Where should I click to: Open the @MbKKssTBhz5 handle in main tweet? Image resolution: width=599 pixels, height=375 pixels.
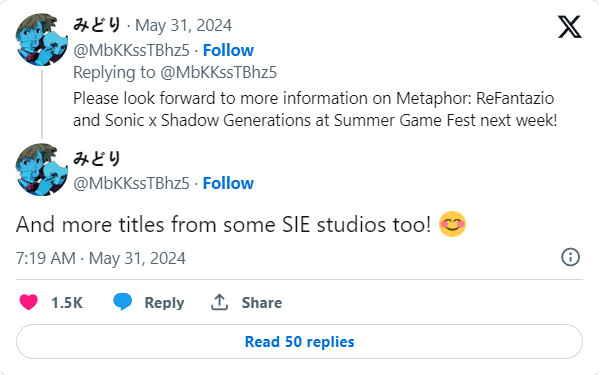(x=131, y=183)
